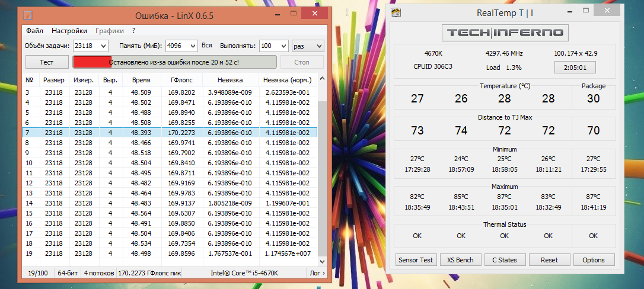Click the Вся memory button
The width and height of the screenshot is (644, 289).
point(207,46)
